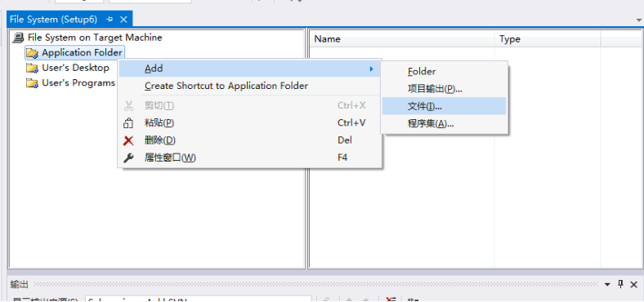Click the clipboard paste icon
This screenshot has width=644, height=302.
[128, 123]
